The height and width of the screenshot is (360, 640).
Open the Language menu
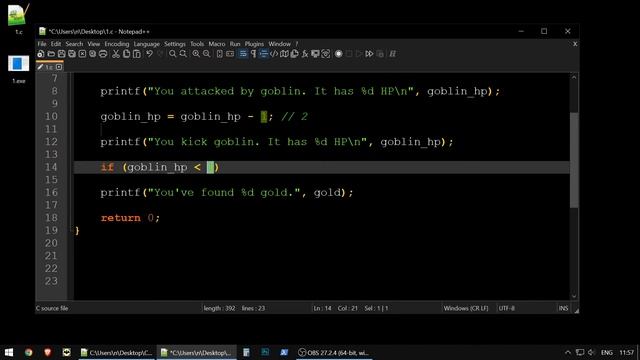tap(147, 44)
